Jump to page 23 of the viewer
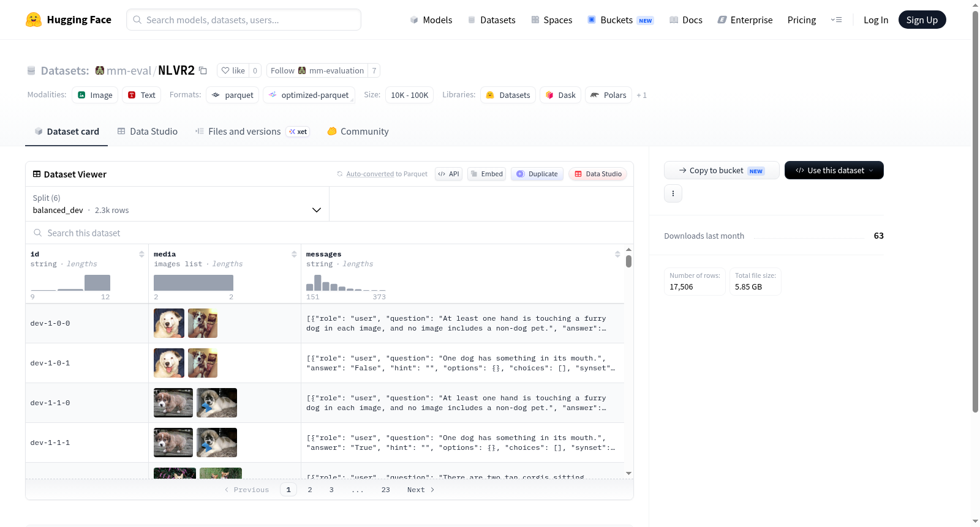 386,490
